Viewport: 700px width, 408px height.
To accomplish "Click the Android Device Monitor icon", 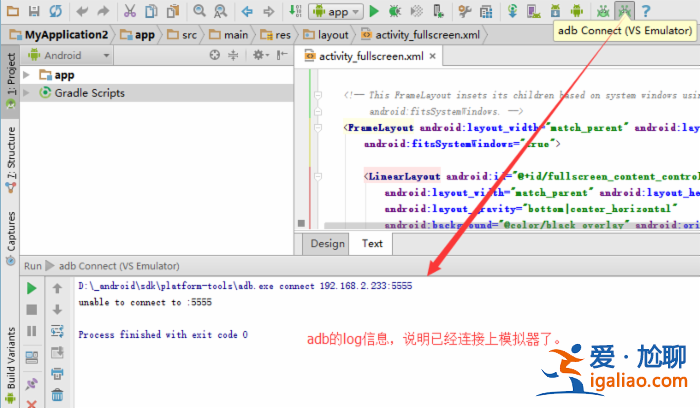I will [x=577, y=11].
